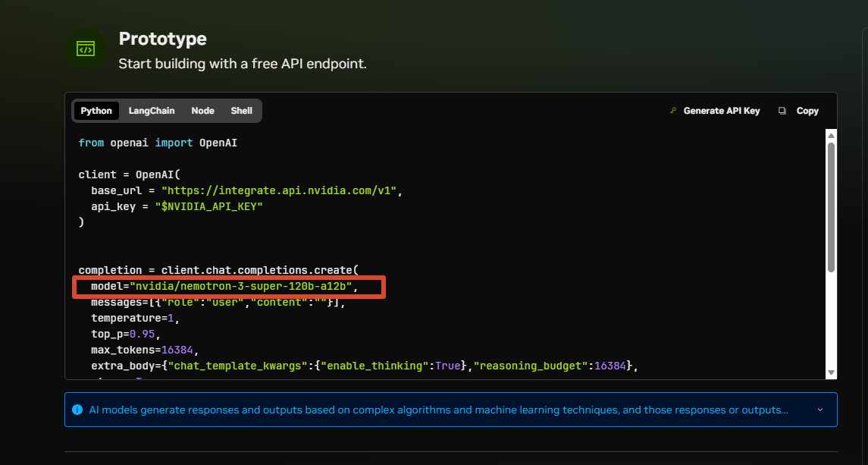Image resolution: width=868 pixels, height=465 pixels.
Task: Click the messages role user line
Action: tap(218, 303)
